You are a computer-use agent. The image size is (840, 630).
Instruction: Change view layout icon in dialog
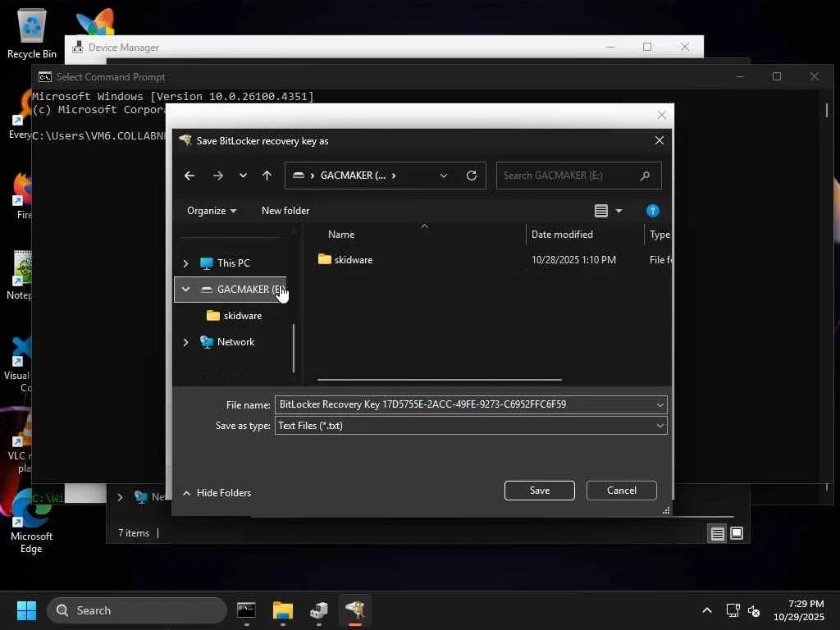(x=601, y=211)
